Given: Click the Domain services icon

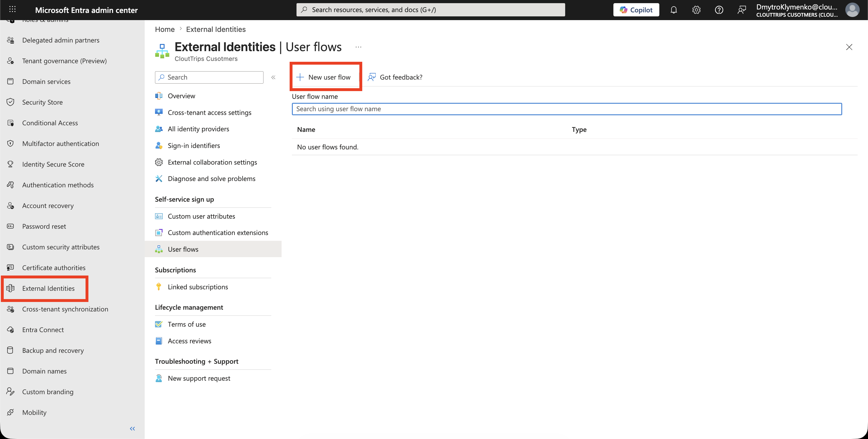Looking at the screenshot, I should pos(10,81).
